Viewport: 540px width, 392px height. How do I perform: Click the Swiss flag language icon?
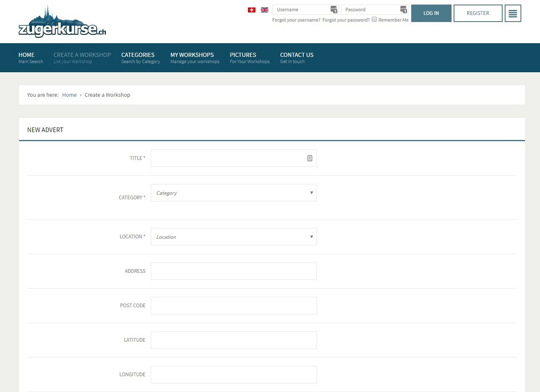251,10
